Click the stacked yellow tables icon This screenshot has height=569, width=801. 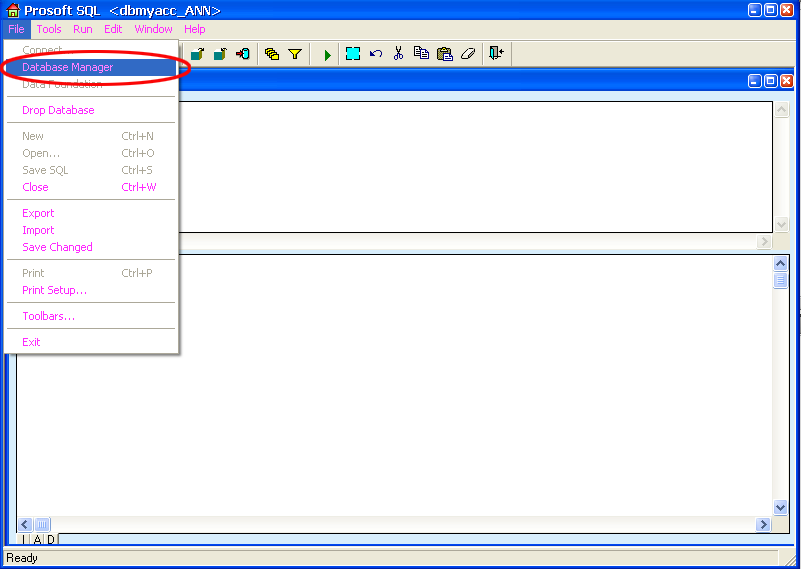click(272, 54)
